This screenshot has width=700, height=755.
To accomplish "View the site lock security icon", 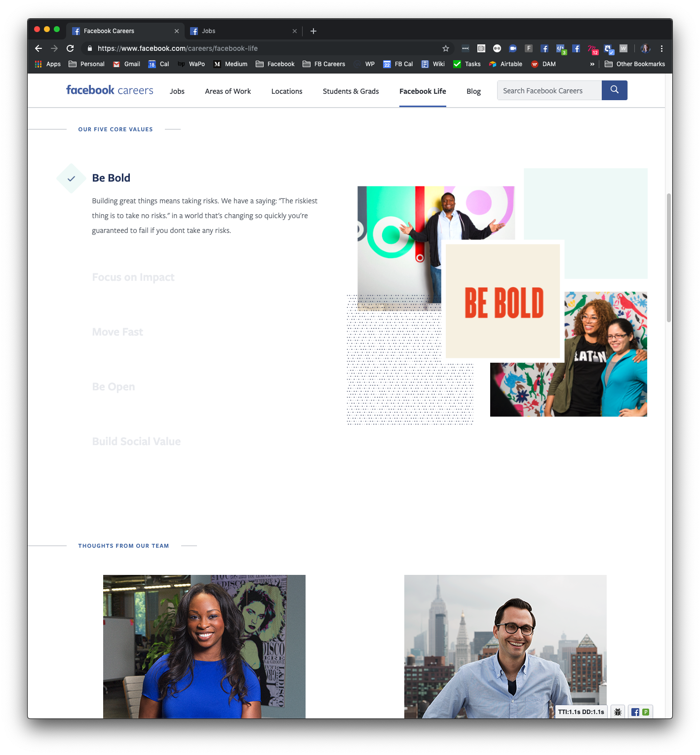I will pos(90,48).
